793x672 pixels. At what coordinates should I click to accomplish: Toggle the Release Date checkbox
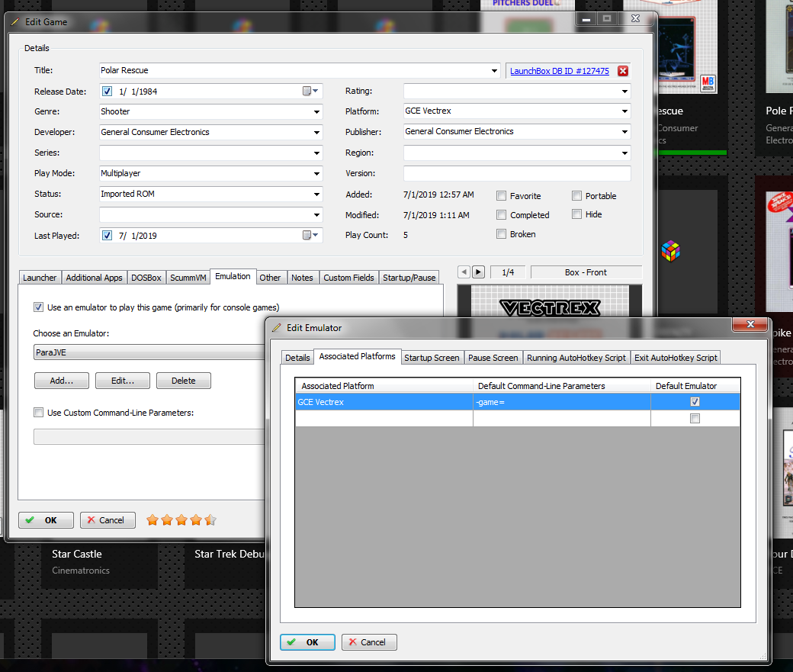108,91
